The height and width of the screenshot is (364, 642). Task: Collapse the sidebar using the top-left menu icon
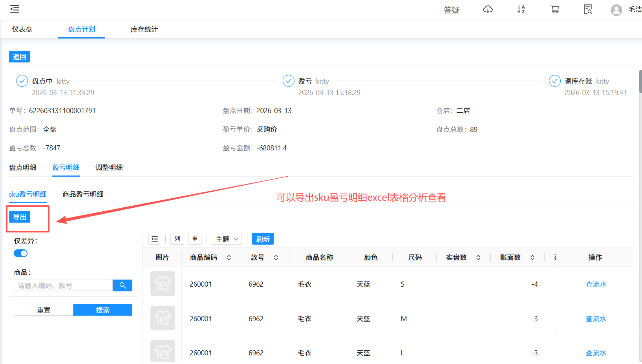click(15, 9)
